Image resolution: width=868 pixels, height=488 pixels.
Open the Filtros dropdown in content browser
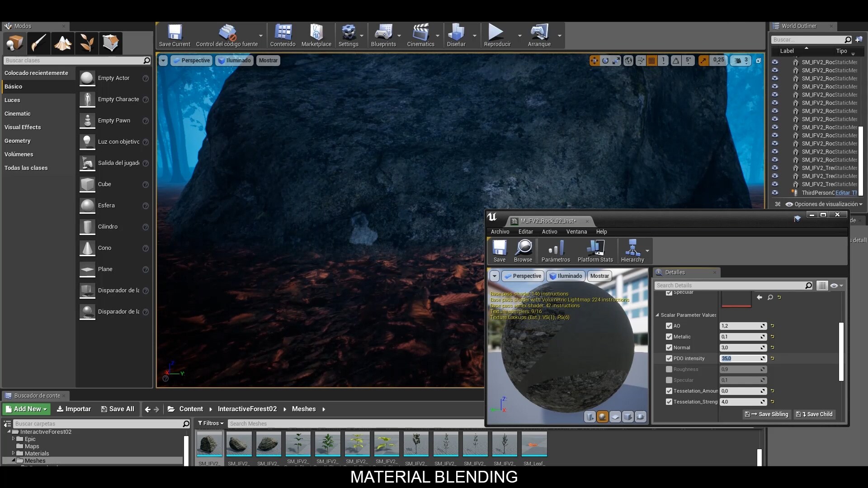pyautogui.click(x=211, y=423)
